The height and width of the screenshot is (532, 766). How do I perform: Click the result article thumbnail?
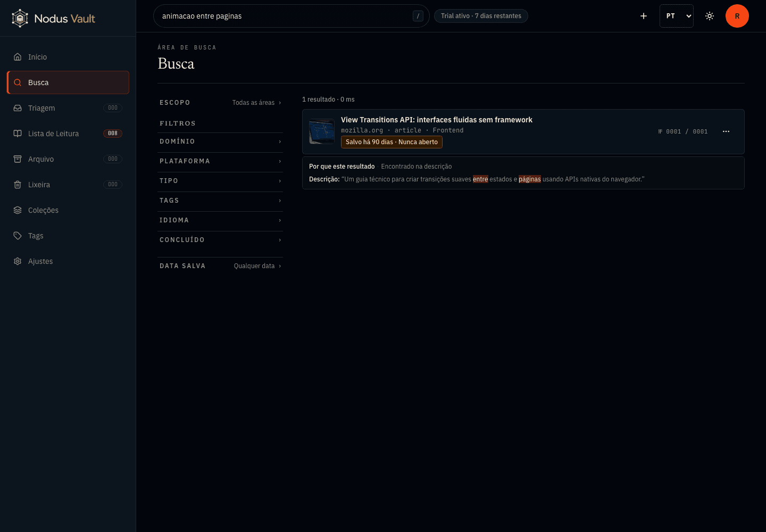point(322,131)
